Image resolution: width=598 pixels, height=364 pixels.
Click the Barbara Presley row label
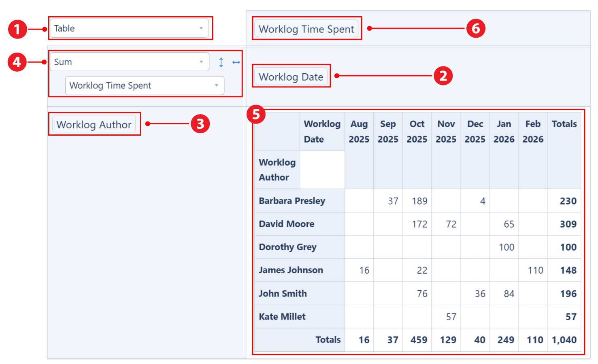click(292, 200)
